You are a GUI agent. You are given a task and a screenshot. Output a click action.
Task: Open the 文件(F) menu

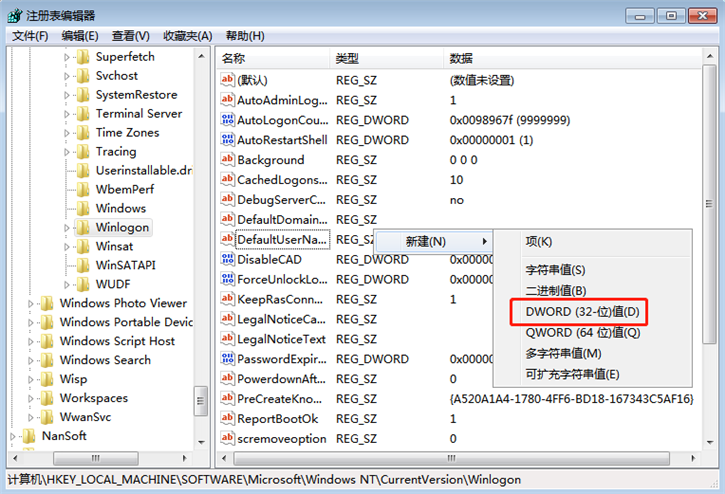[x=30, y=36]
